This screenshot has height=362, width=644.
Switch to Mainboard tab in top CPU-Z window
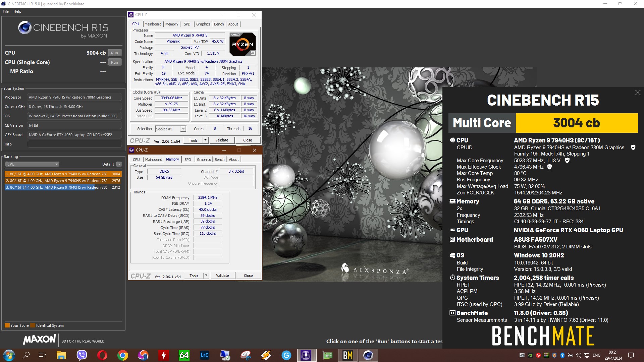[x=153, y=24]
